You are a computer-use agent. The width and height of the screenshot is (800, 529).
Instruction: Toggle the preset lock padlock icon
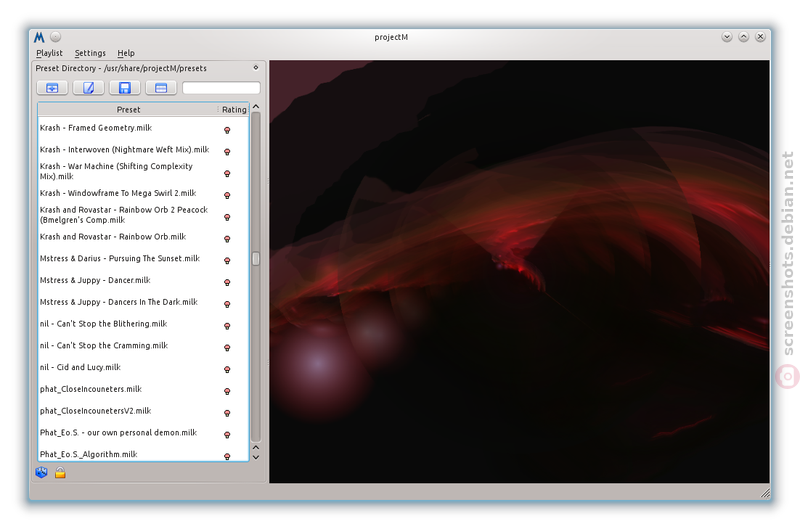pos(60,472)
